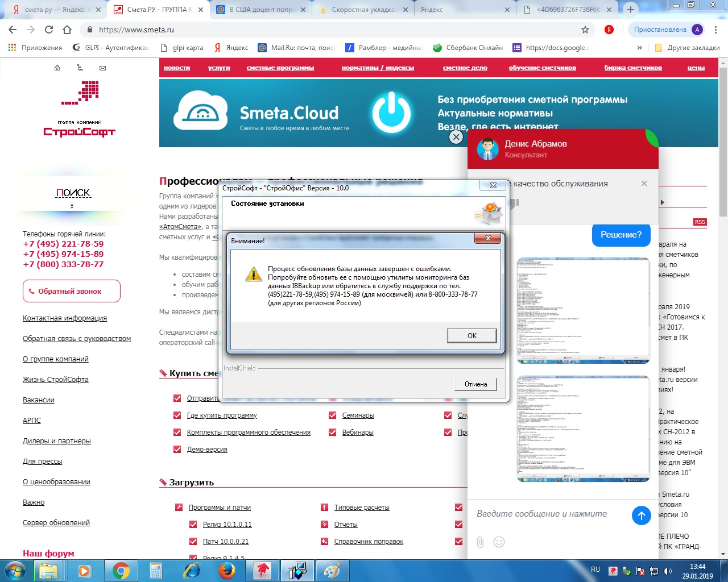Viewport: 728px width, 582px height.
Task: Open the услуги menu item
Action: tap(219, 68)
